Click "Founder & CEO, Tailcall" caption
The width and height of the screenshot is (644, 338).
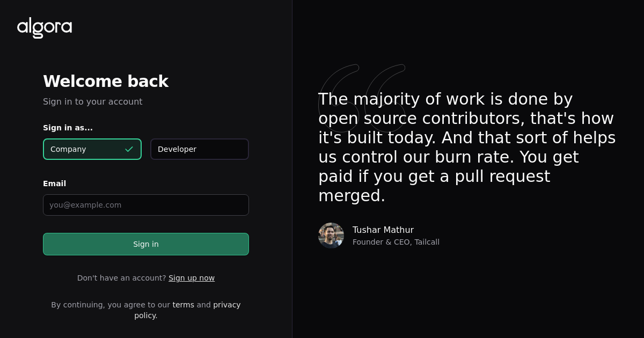396,242
